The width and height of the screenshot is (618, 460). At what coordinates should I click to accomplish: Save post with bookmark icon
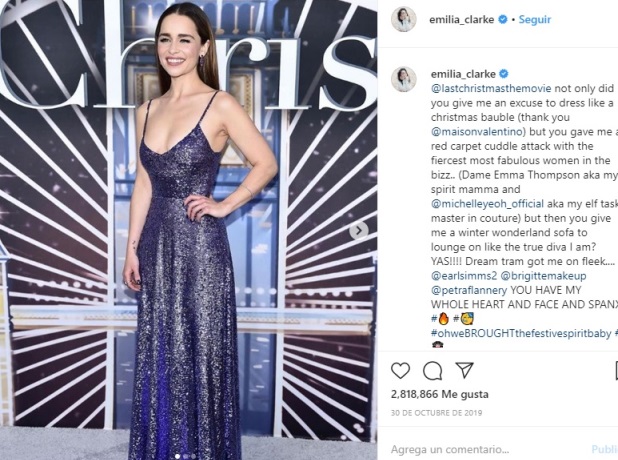pos(616,371)
